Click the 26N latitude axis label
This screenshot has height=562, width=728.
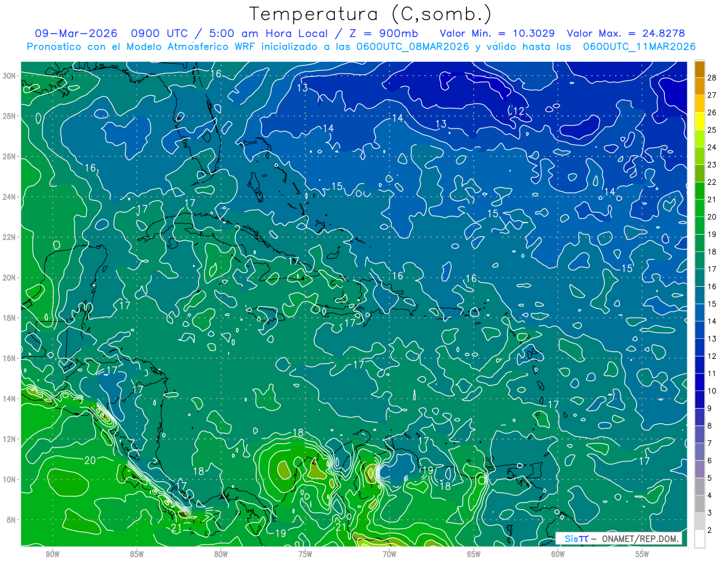pyautogui.click(x=10, y=156)
